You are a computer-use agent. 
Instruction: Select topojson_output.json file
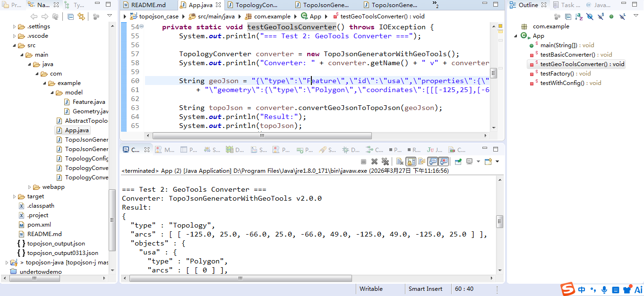(x=56, y=244)
